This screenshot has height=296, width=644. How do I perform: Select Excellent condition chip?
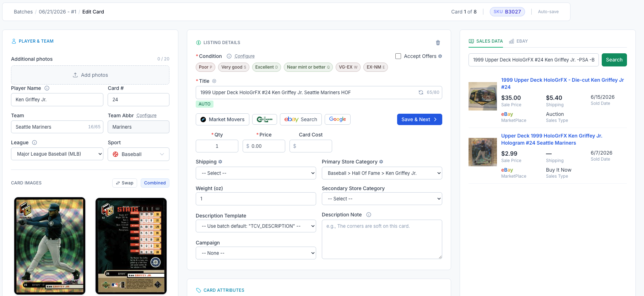[x=266, y=67]
